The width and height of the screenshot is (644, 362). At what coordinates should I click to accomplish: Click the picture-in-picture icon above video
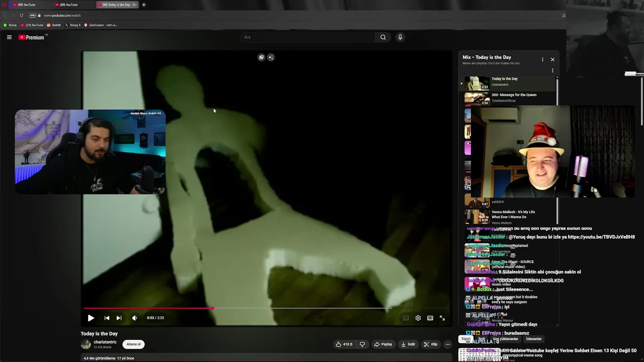261,57
